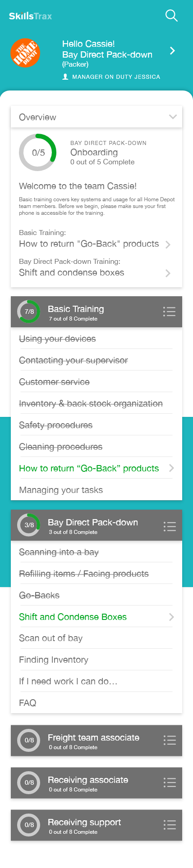Screen dimensions: 193x868
Task: Open Receiving support list icon
Action: (x=169, y=825)
